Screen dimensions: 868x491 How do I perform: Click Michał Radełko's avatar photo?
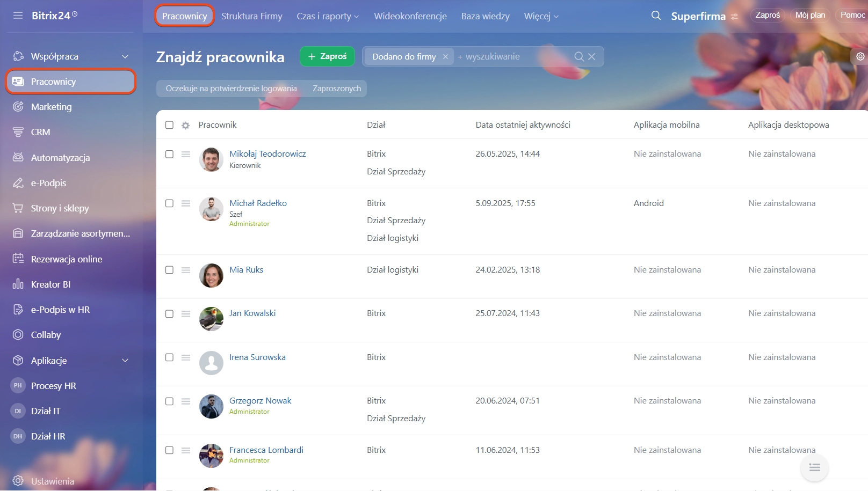211,209
